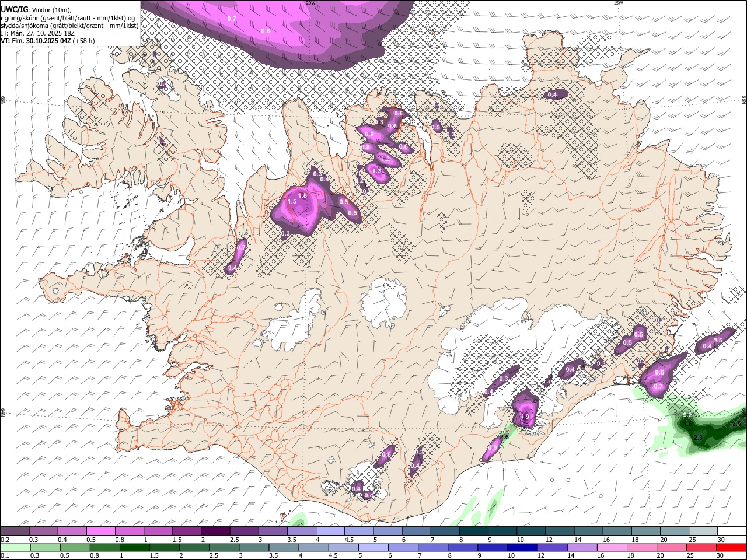The height and width of the screenshot is (560, 747).
Task: Click the snow legend swatch labeled 0.3
Action: click(x=44, y=531)
